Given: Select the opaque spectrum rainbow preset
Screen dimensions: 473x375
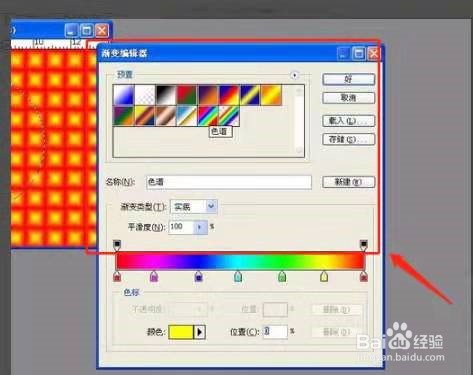Looking at the screenshot, I should click(x=208, y=116).
